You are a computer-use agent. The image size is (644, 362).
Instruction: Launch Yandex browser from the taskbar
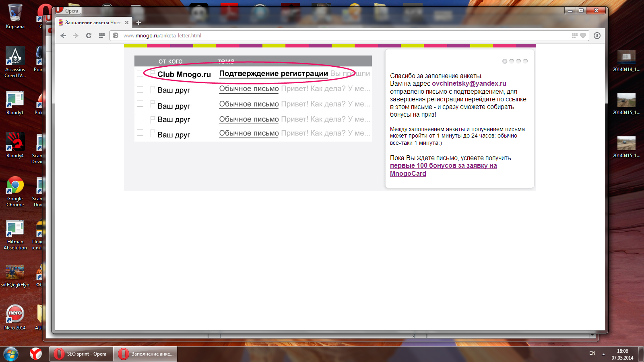pos(36,354)
